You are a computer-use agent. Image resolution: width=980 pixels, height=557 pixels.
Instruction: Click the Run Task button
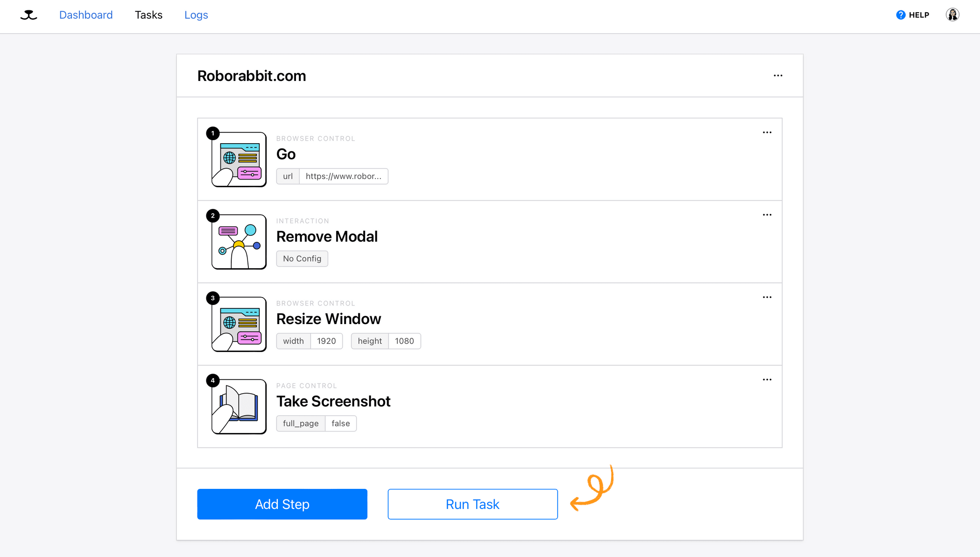pos(472,504)
